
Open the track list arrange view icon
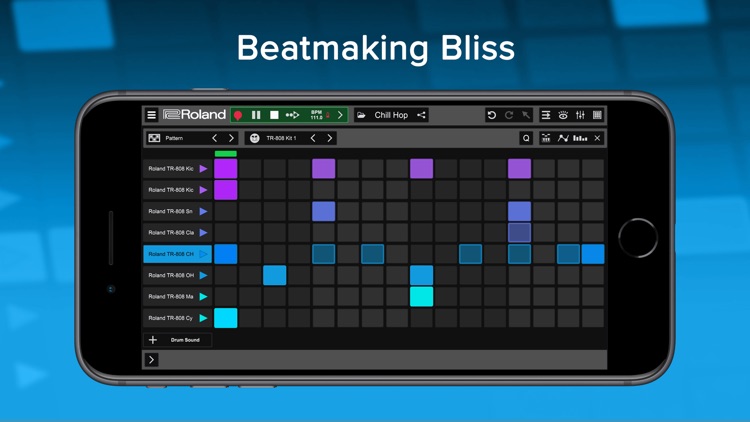point(546,115)
